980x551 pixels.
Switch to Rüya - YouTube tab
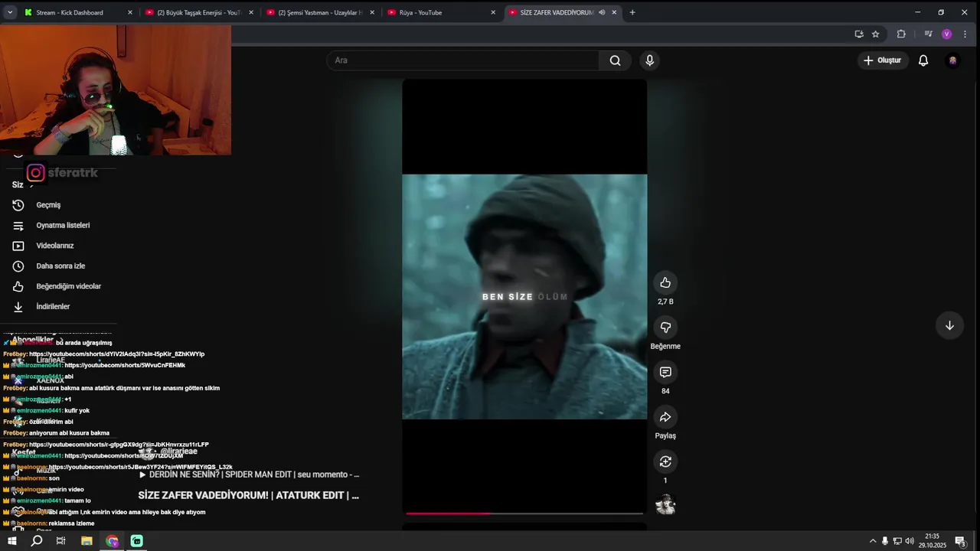pos(420,12)
